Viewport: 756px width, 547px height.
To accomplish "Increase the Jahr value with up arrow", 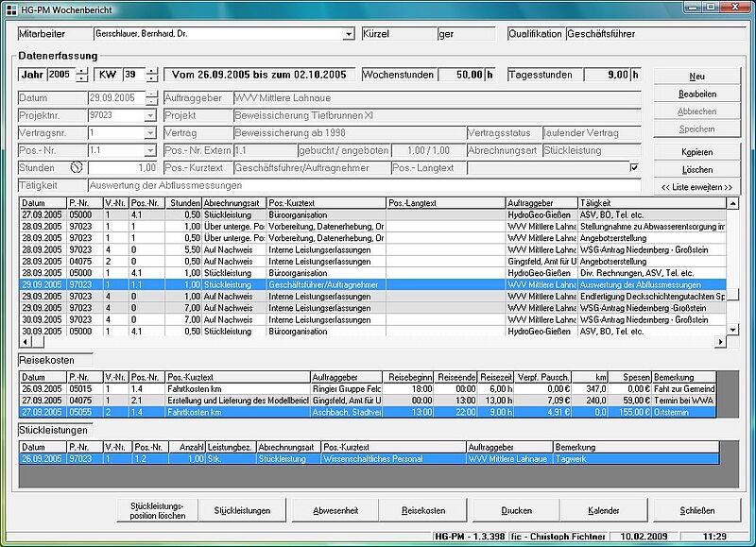I will tap(82, 70).
